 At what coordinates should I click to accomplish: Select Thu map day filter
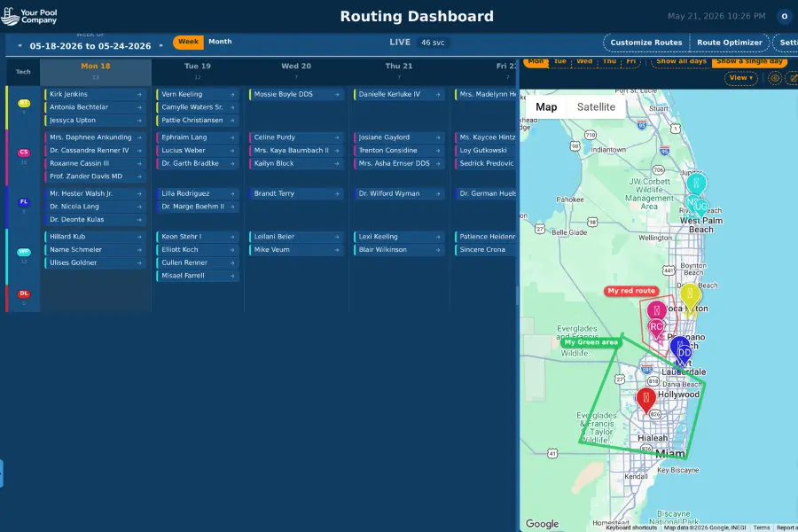click(609, 61)
